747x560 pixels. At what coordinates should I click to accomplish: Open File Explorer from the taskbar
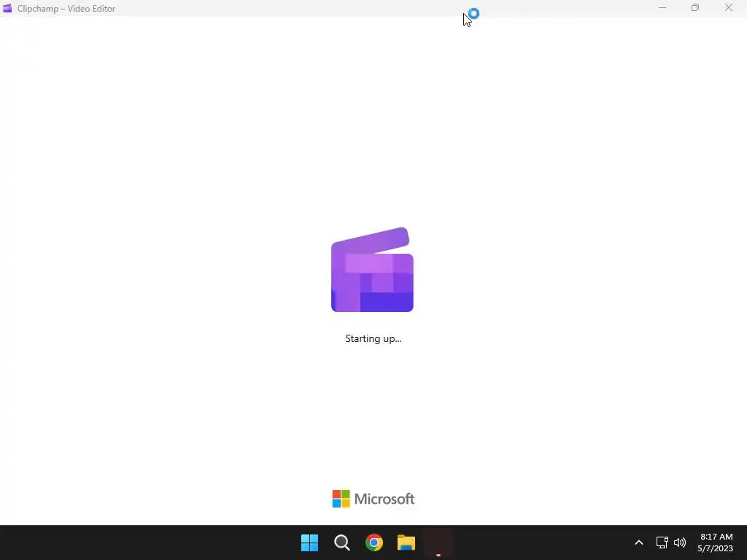click(x=406, y=542)
